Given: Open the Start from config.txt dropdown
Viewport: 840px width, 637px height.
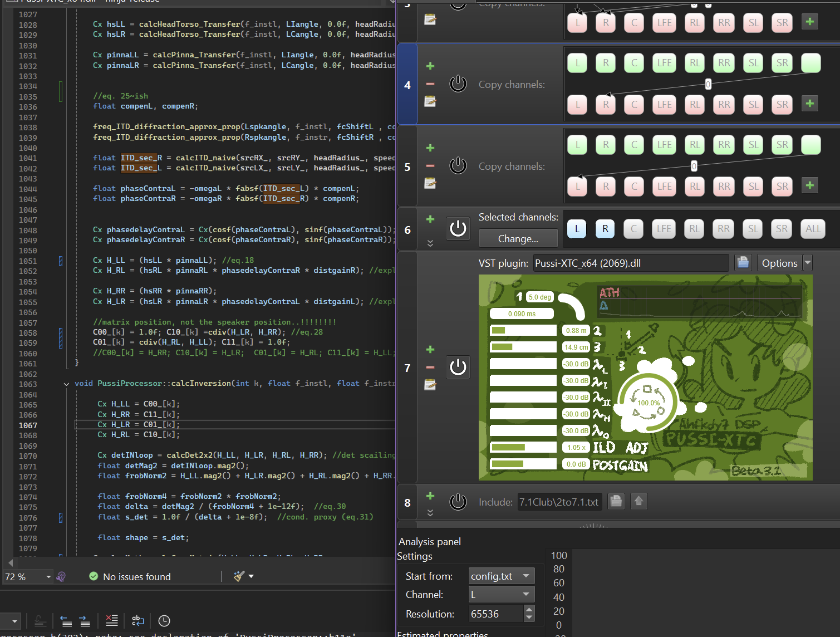Looking at the screenshot, I should 501,576.
